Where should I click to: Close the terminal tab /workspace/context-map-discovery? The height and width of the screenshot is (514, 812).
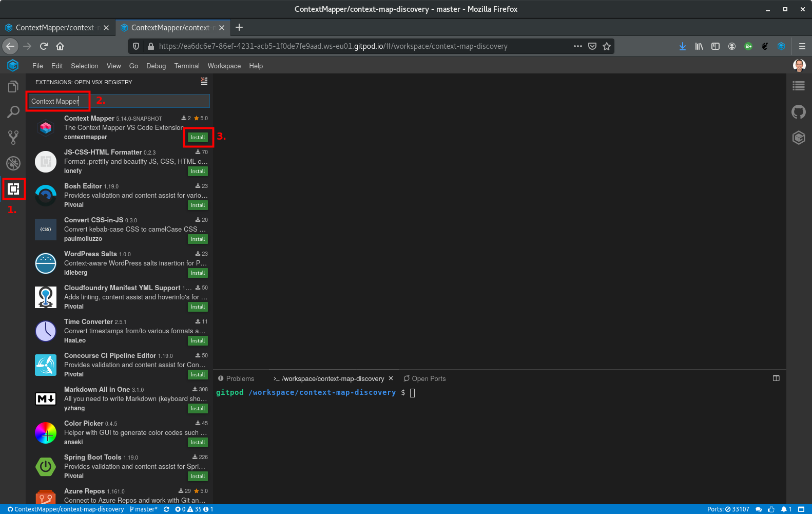(391, 378)
